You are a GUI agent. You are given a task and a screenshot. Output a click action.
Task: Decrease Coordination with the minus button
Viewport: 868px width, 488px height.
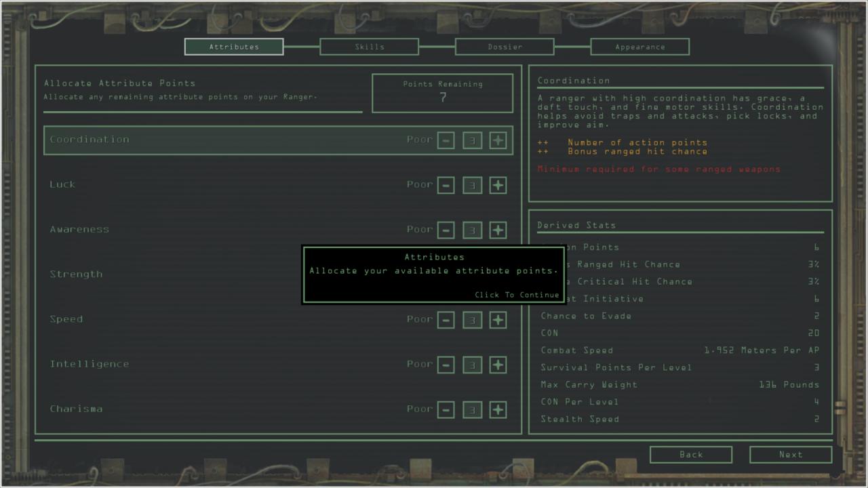click(446, 140)
